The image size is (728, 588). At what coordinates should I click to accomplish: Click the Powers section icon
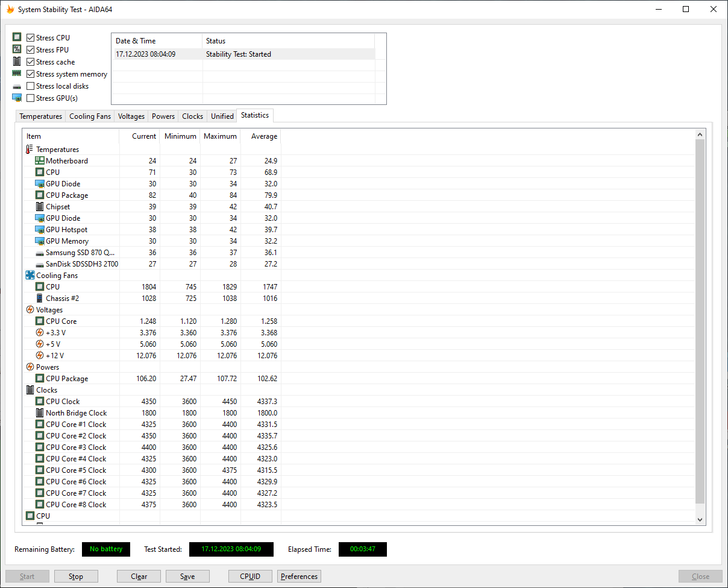(x=30, y=367)
